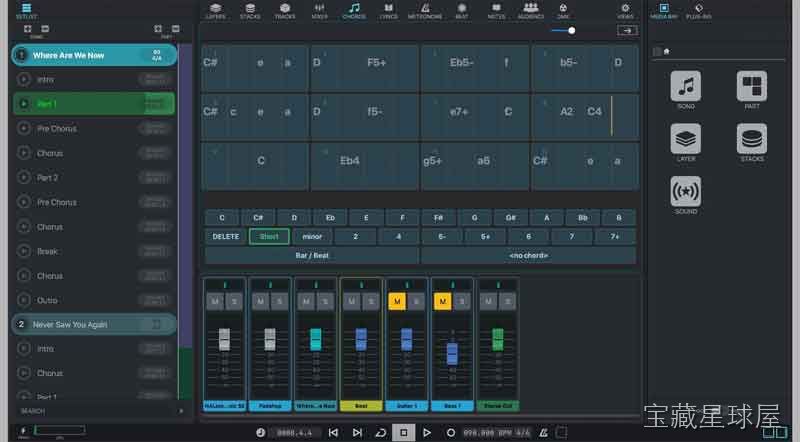This screenshot has height=442, width=800.
Task: Click the Song icon in Media Bay
Action: (685, 86)
